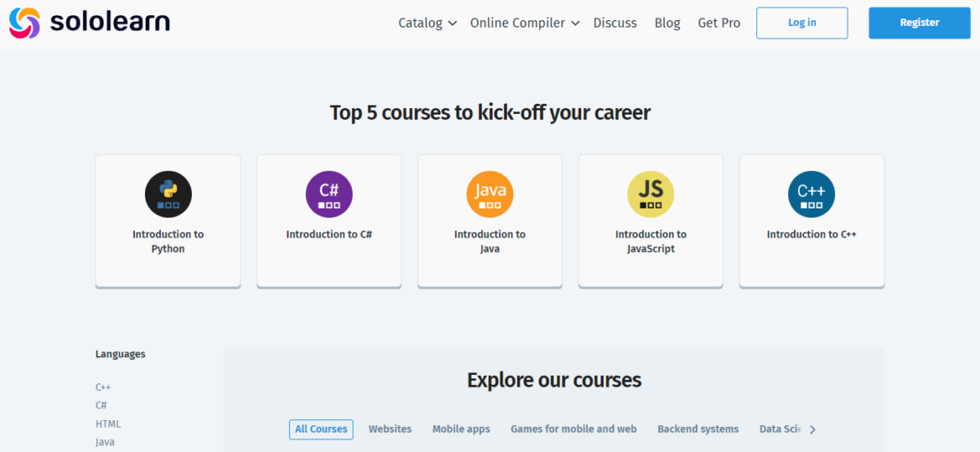
Task: Open C++ in the Languages sidebar
Action: tap(103, 387)
